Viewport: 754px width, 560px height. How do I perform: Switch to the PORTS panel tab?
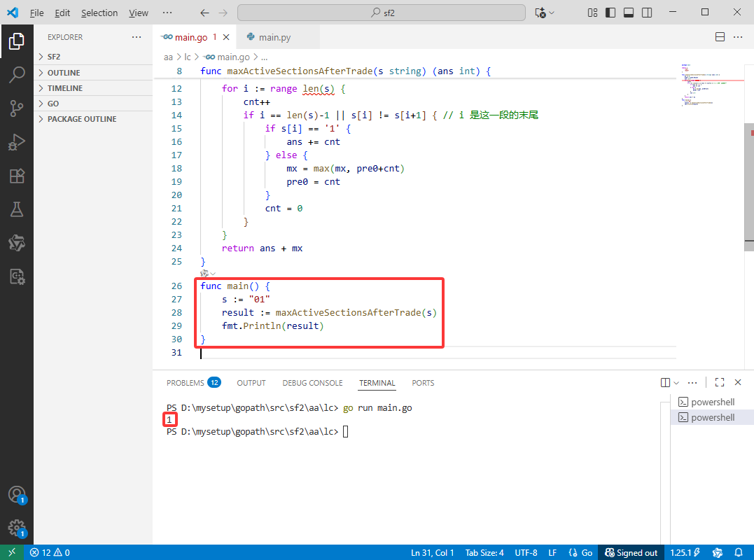click(x=423, y=383)
